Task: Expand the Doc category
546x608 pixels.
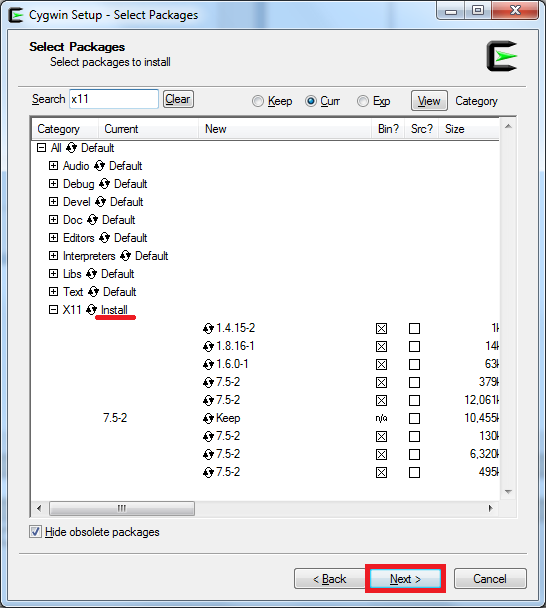Action: click(53, 219)
